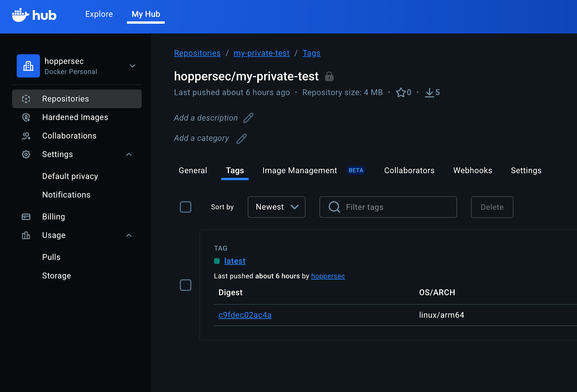Click the BETA badge
Image resolution: width=577 pixels, height=392 pixels.
pyautogui.click(x=356, y=171)
